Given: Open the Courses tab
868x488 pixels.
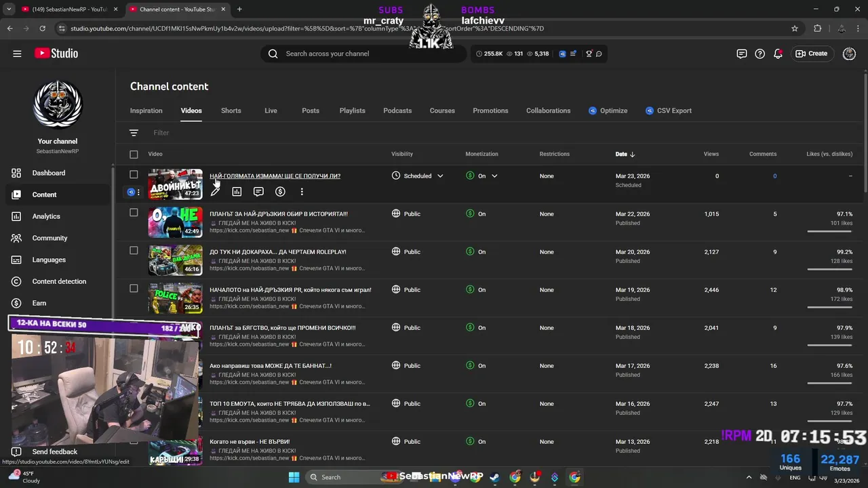Looking at the screenshot, I should click(x=442, y=110).
